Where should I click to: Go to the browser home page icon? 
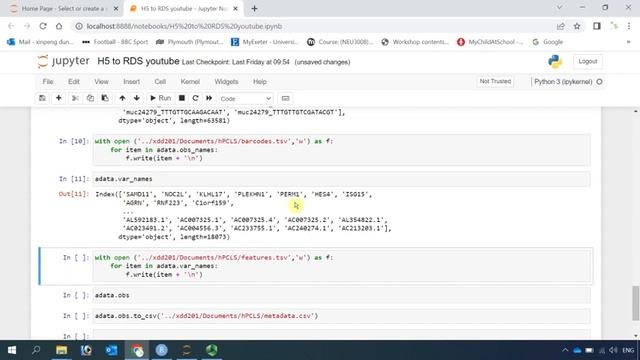pyautogui.click(x=59, y=26)
